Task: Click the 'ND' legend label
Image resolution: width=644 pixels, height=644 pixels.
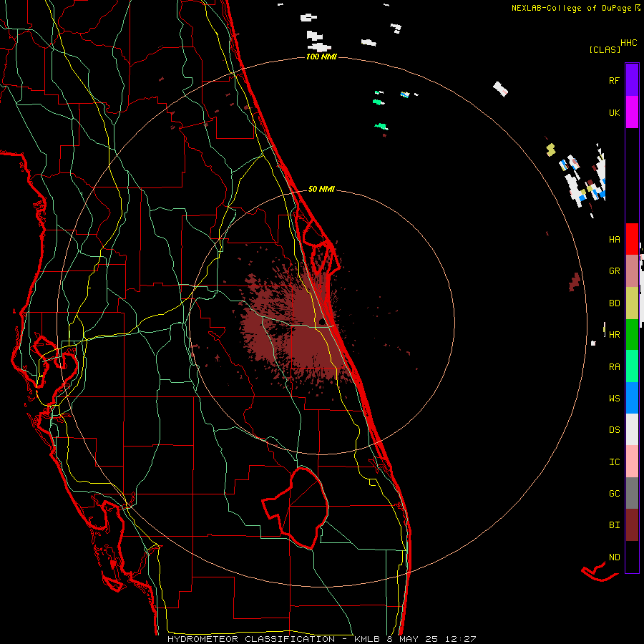Action: tap(614, 557)
